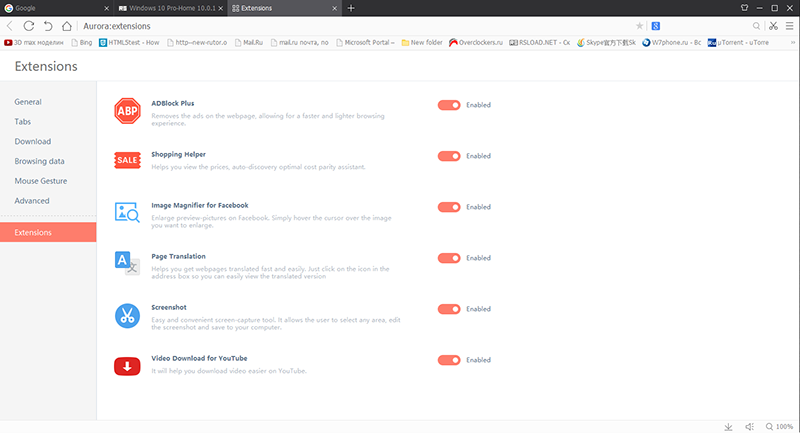Image resolution: width=800 pixels, height=433 pixels.
Task: Click the Shopping Helper SALE icon
Action: pyautogui.click(x=127, y=160)
